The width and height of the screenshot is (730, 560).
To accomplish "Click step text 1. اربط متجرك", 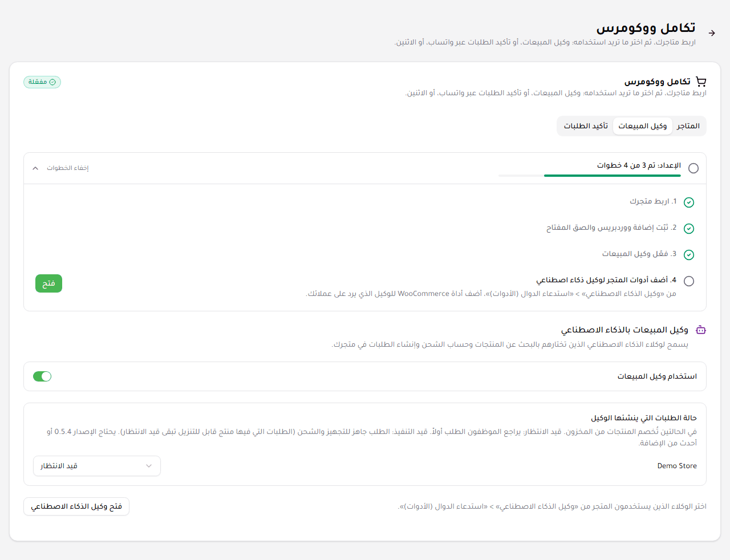I will (x=653, y=201).
